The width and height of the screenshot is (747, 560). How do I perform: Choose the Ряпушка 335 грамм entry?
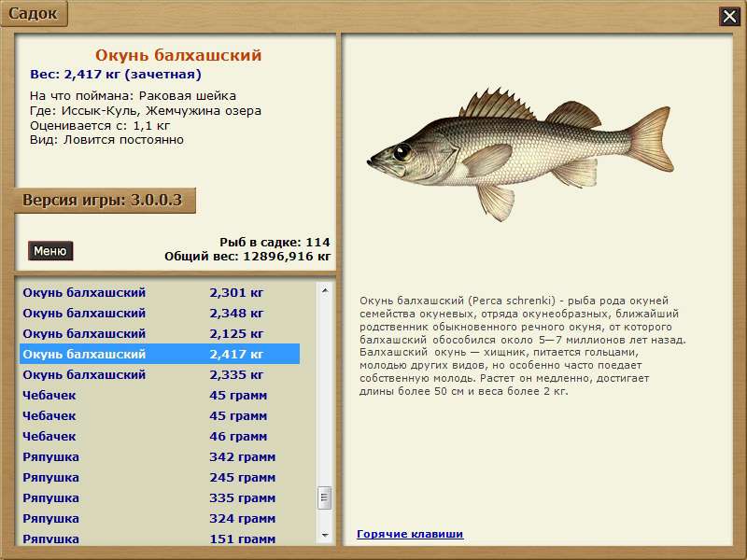click(159, 497)
